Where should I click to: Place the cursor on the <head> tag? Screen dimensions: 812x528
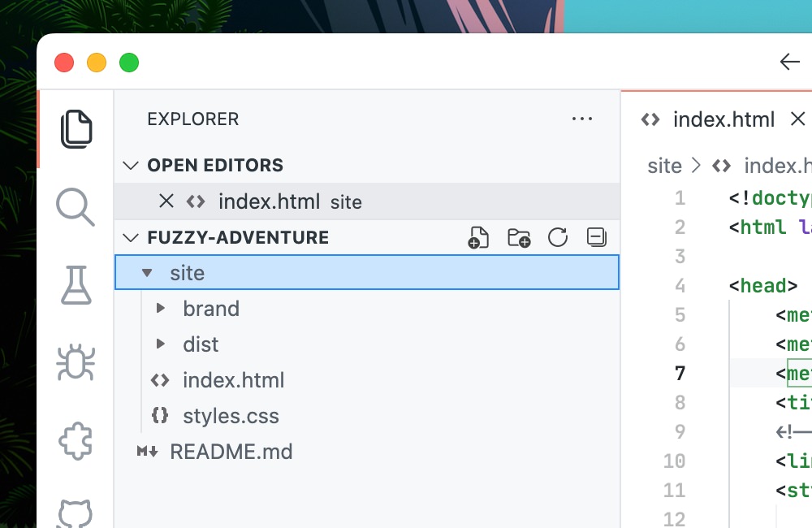[762, 285]
